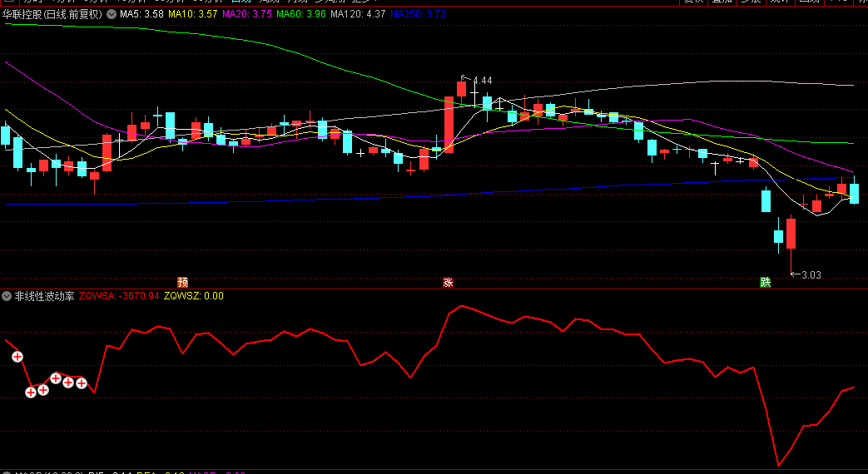This screenshot has width=868, height=474.
Task: Click the green MA60: 3.96 label
Action: tap(301, 14)
